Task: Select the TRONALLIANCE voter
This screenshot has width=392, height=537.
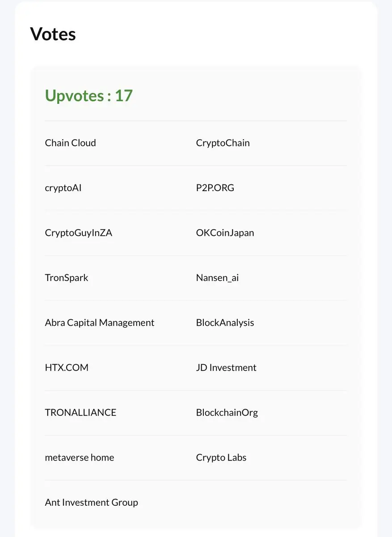Action: coord(80,413)
